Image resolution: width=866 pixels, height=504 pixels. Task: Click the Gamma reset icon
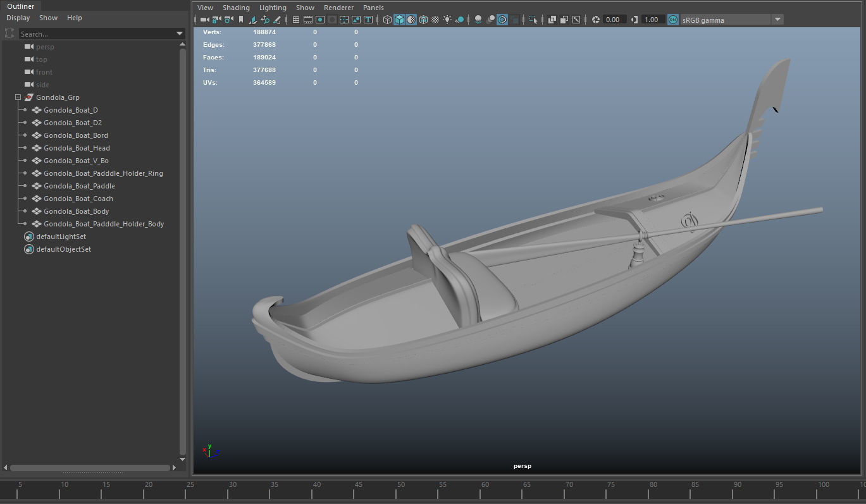[634, 20]
